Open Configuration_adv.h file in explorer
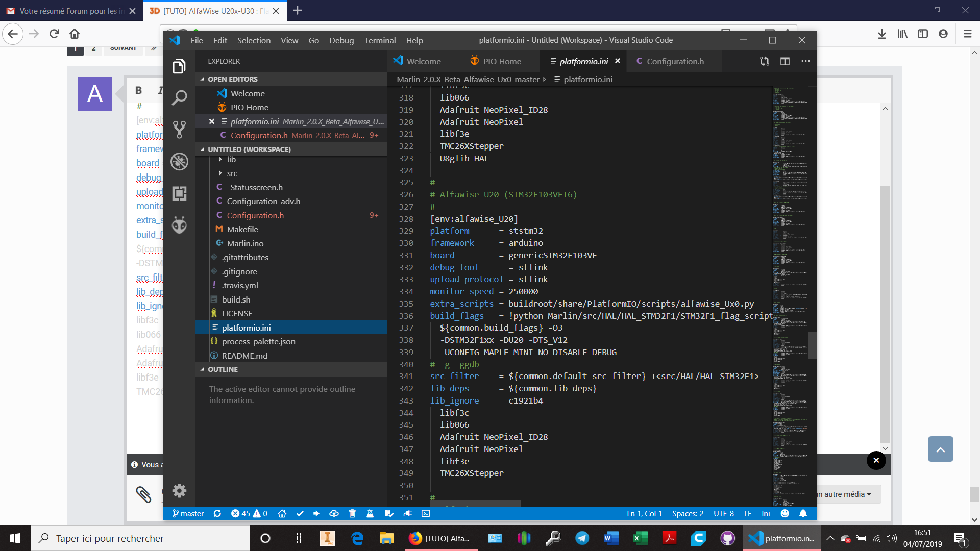Viewport: 980px width, 551px height. [263, 202]
